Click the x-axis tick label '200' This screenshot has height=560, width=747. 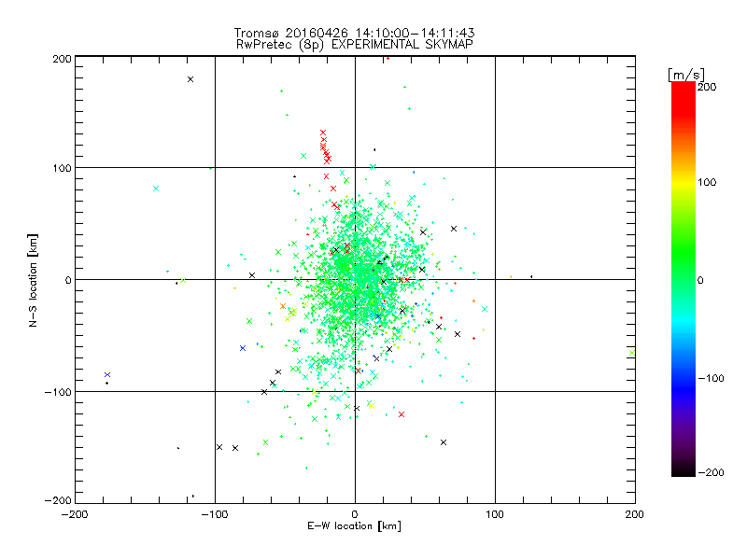635,514
